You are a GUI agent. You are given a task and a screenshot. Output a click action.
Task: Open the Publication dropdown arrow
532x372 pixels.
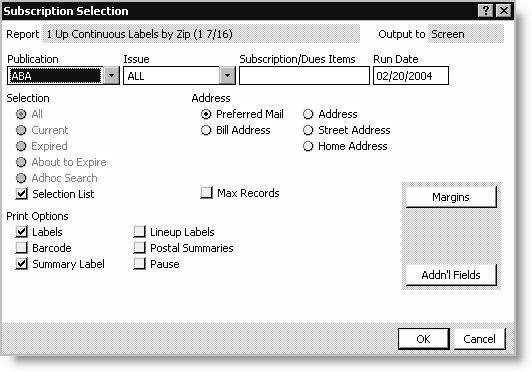(111, 75)
